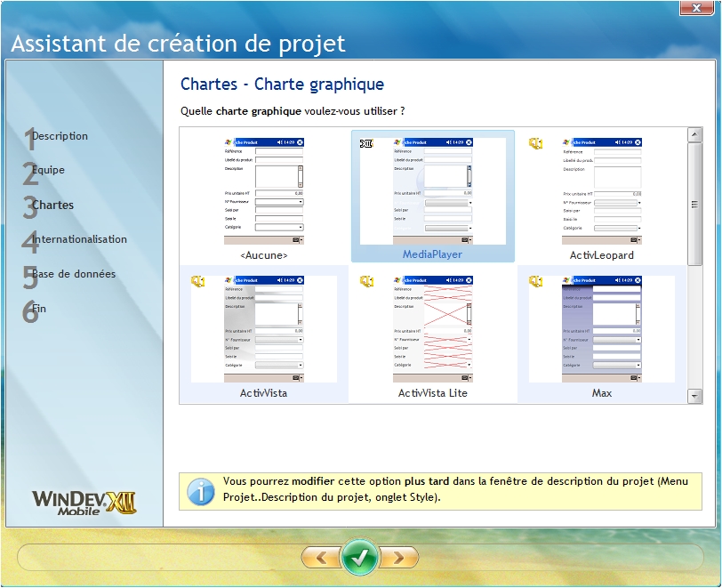Click the 'Assistant de création de projet' title

pos(178,44)
